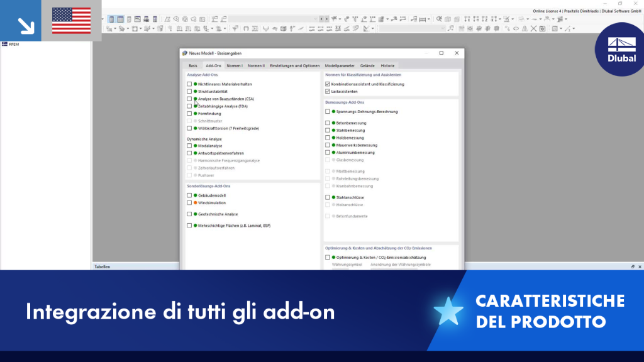Viewport: 644px width, 362px height.
Task: Uncheck Kombinationsassistent und Klassifizierung
Action: click(x=327, y=84)
